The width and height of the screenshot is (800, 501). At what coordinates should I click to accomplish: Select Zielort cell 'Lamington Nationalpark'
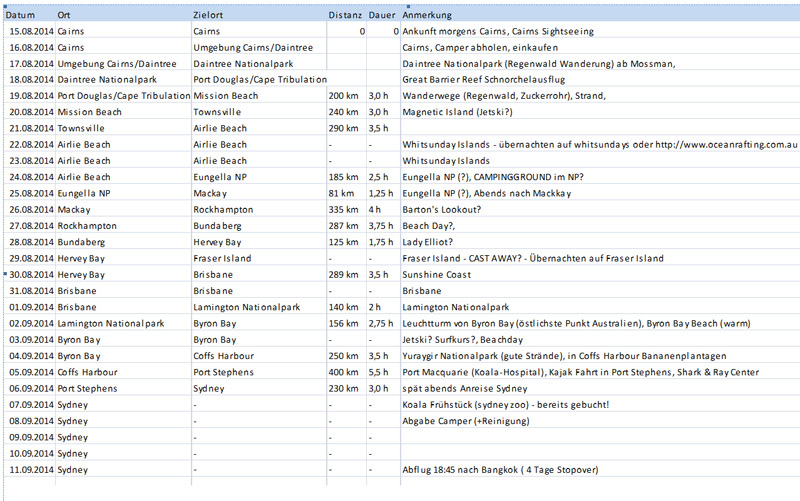(x=246, y=308)
